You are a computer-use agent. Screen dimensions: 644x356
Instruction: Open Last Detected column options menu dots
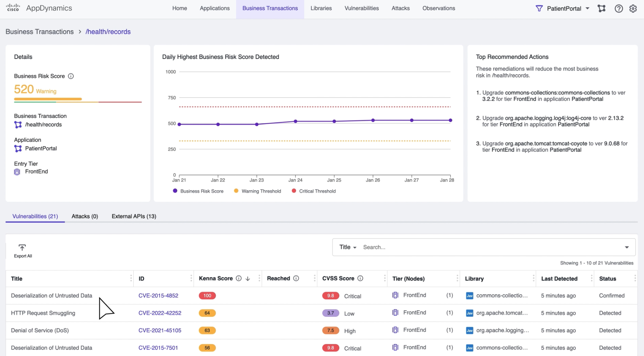(591, 278)
